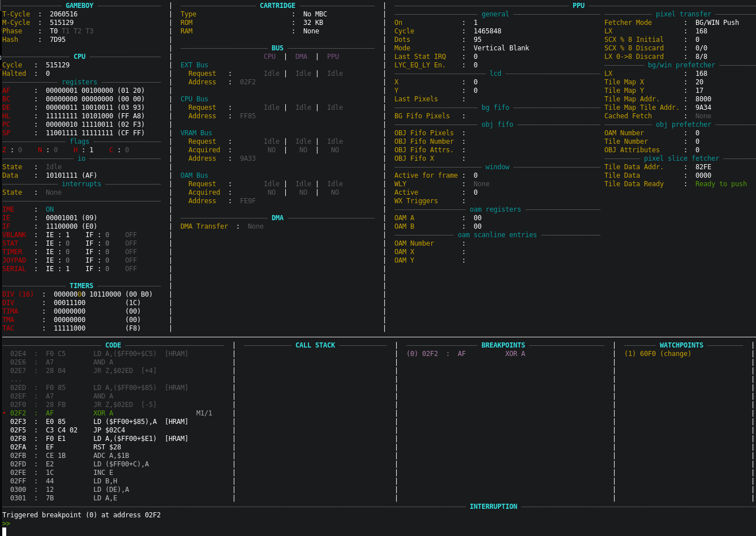Select the EXT Bus address 02F2
This screenshot has height=536, width=756.
coord(248,82)
